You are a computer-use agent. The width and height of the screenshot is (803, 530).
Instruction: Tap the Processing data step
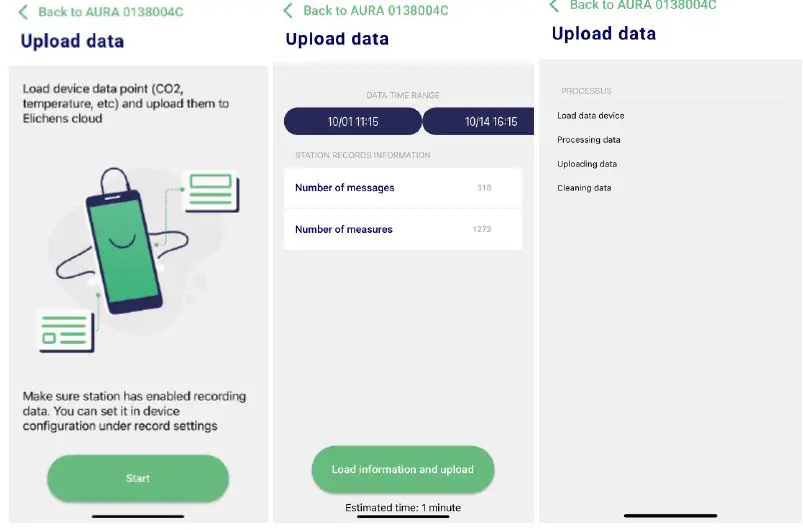coord(589,140)
